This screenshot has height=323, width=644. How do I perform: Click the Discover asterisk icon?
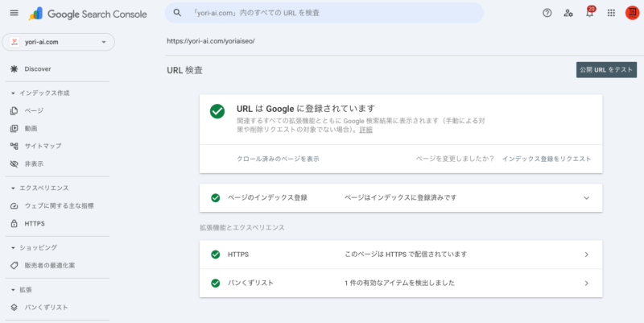(x=14, y=69)
